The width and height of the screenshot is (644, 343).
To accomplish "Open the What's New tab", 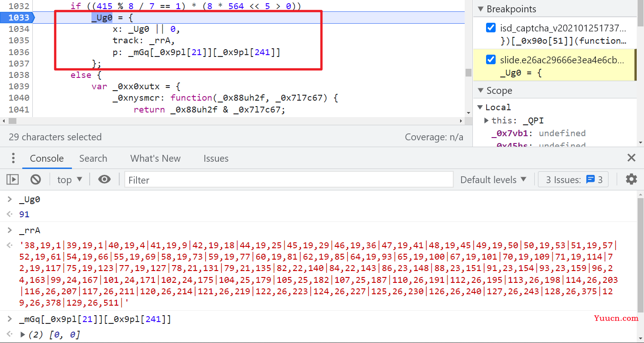I will (x=155, y=159).
